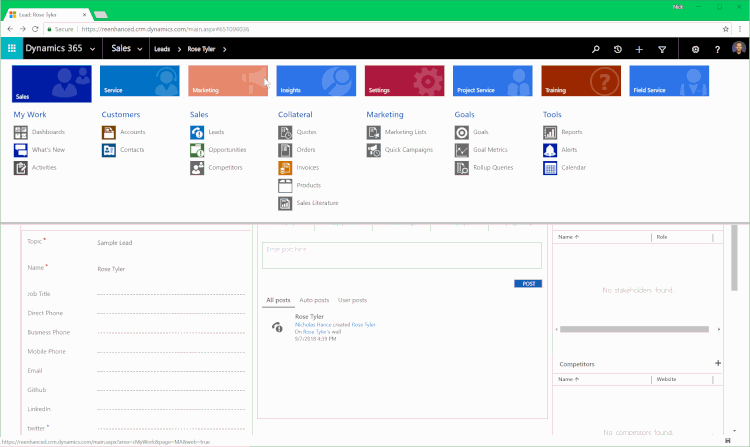
Task: Open the Invoices icon
Action: [285, 168]
